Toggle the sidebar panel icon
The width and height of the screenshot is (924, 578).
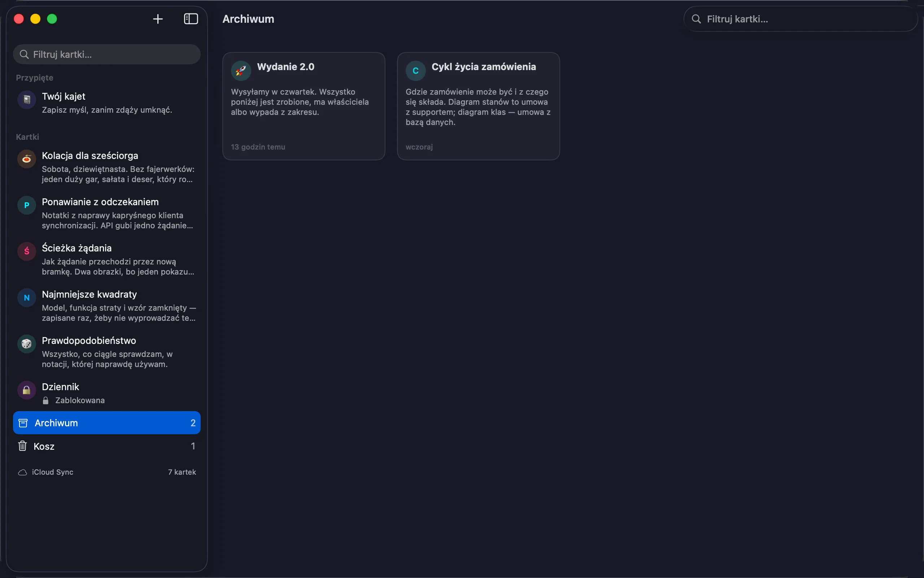click(x=191, y=19)
